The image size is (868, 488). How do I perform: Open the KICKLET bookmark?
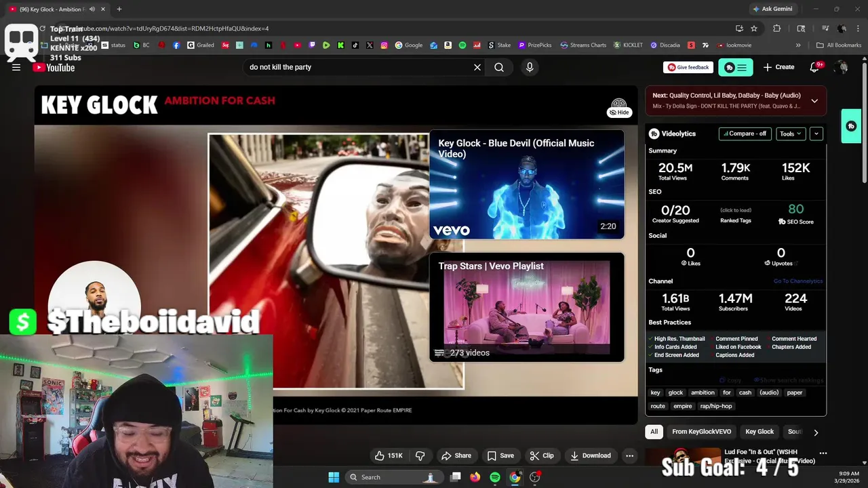[628, 45]
